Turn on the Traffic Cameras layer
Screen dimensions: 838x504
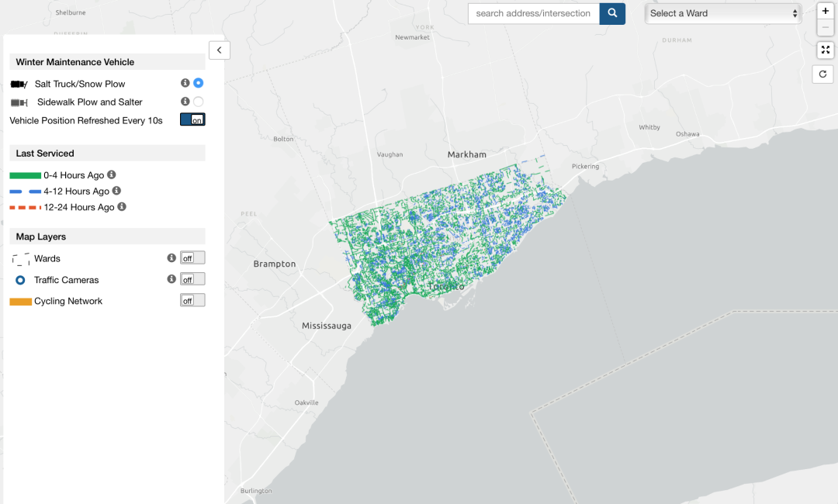(192, 279)
